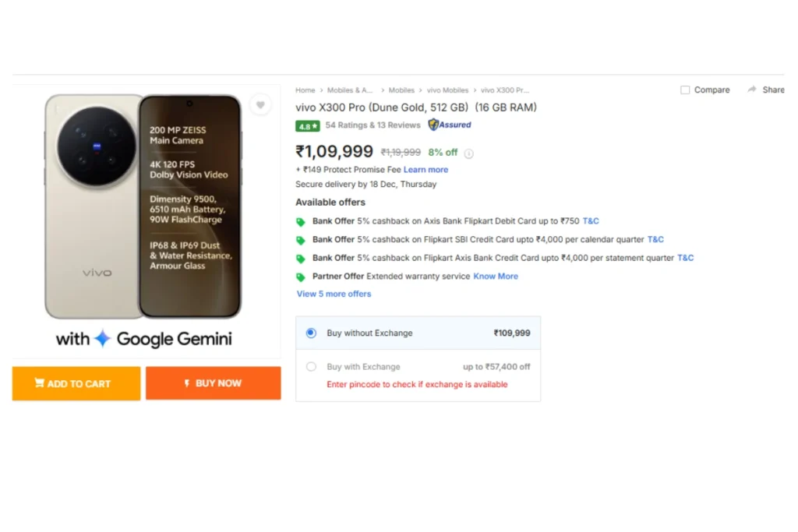Click the Google Gemini sparkle logo
The image size is (798, 532).
point(103,339)
